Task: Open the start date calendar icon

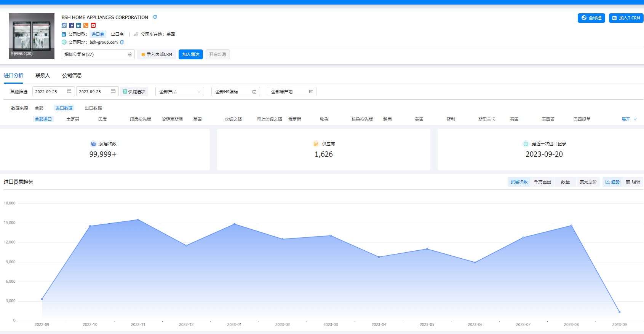Action: tap(69, 91)
